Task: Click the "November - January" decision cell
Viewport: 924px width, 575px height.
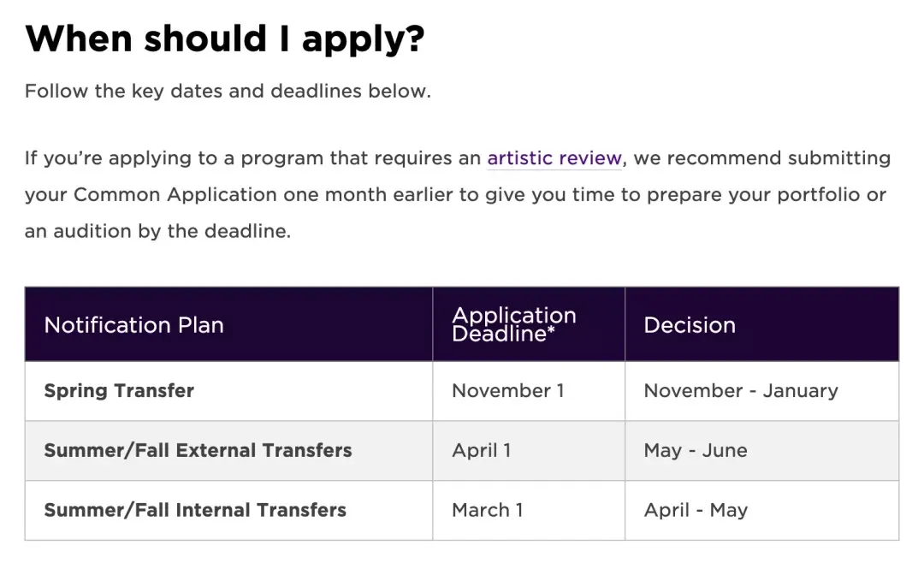Action: [x=741, y=391]
